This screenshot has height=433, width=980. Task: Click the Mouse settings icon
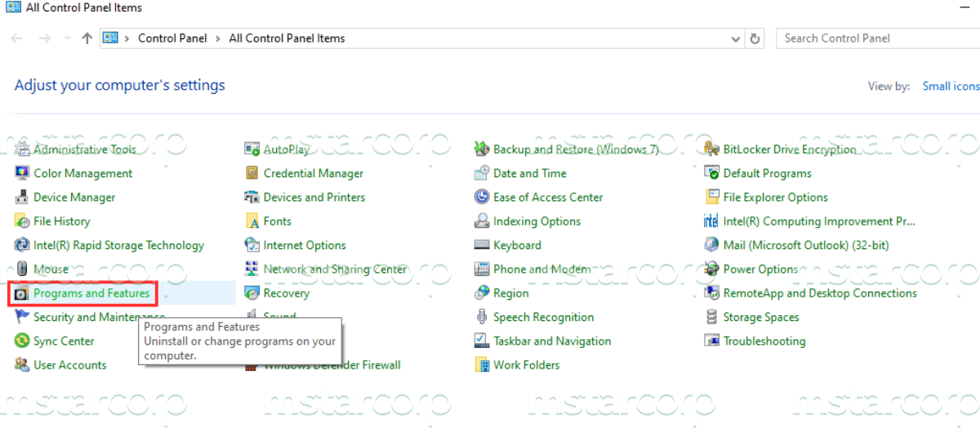(22, 269)
